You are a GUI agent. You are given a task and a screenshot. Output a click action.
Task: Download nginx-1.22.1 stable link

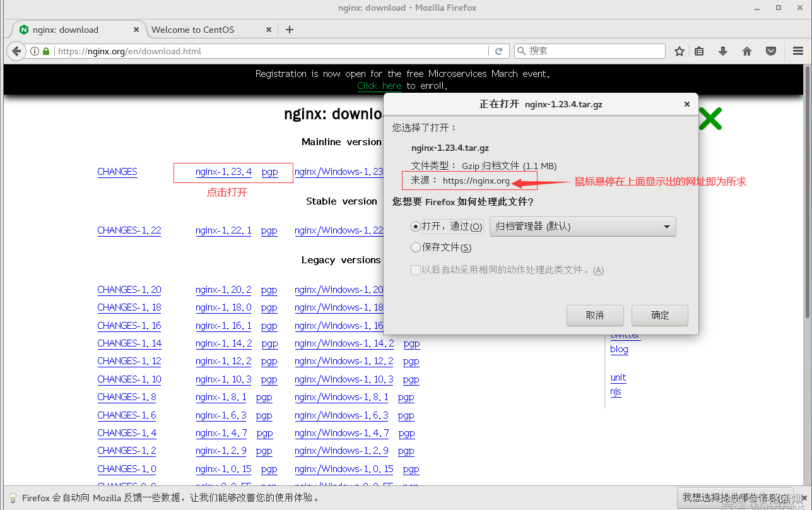223,230
